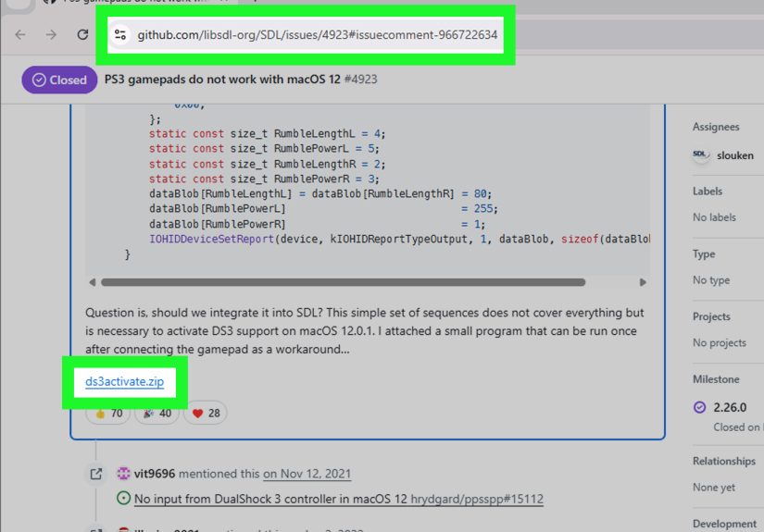Open site information icon in address bar
The image size is (764, 532).
click(x=120, y=34)
